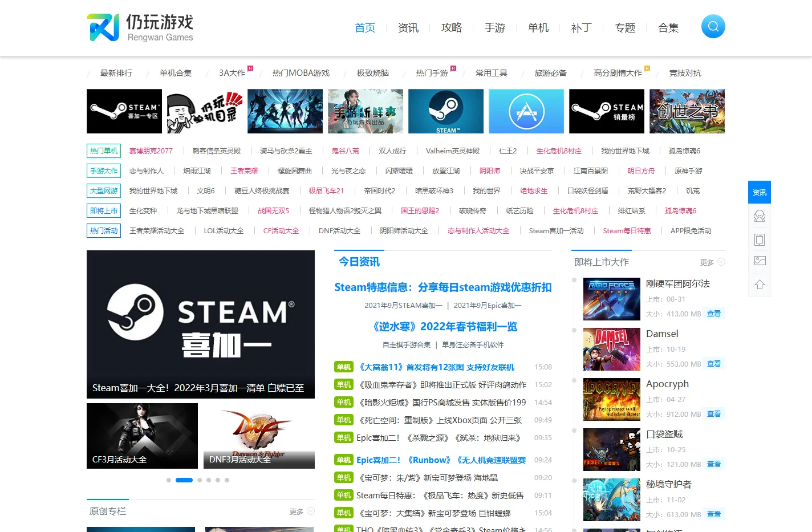Image resolution: width=812 pixels, height=532 pixels.
Task: Open the 极品飞车21 link
Action: coord(326,191)
